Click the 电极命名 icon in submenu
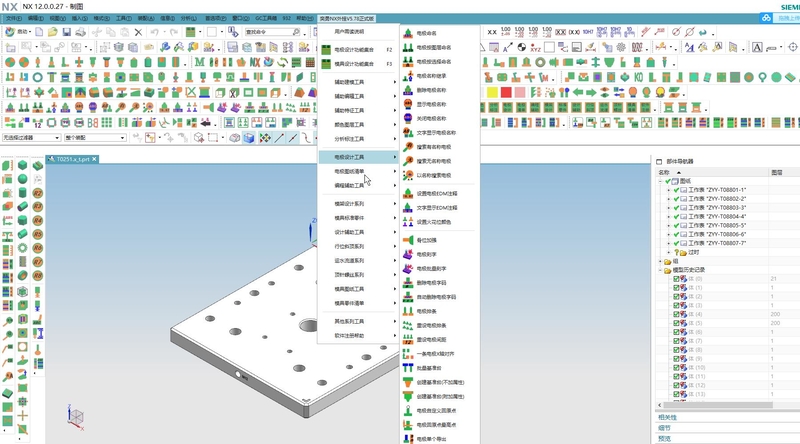800x444 pixels. tap(408, 33)
